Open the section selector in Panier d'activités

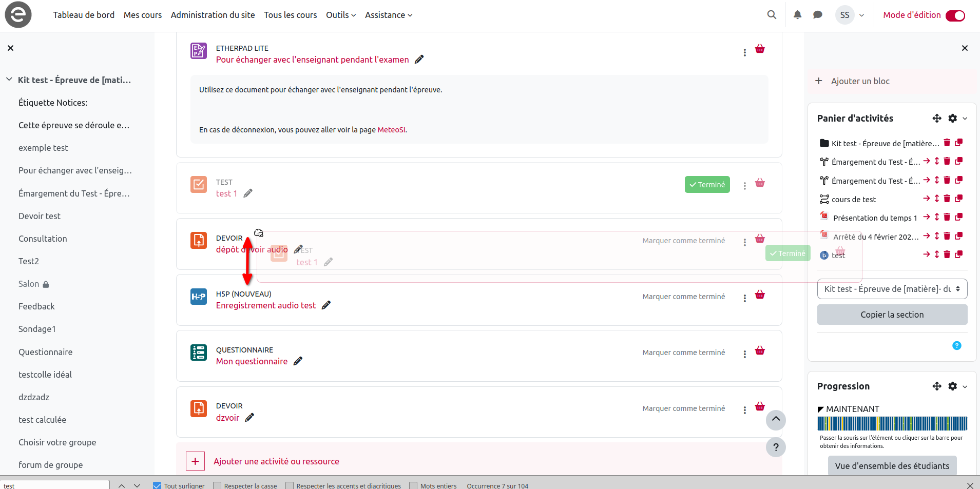coord(892,289)
